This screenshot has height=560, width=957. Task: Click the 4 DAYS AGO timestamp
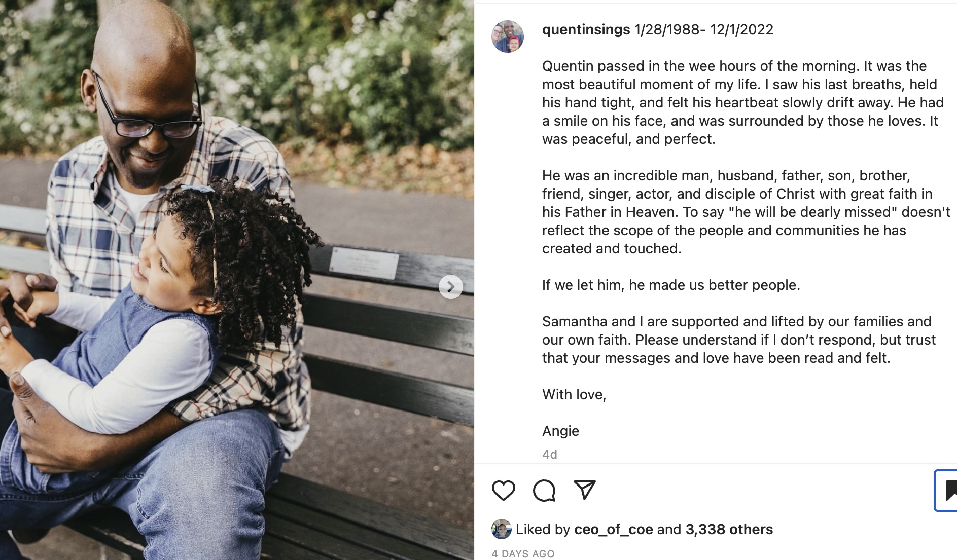523,554
